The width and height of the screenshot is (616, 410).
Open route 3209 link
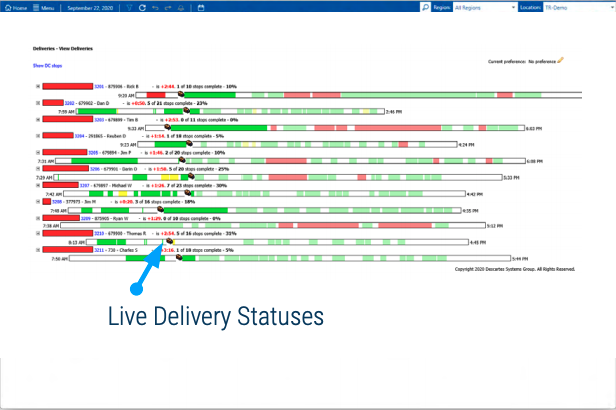point(86,218)
